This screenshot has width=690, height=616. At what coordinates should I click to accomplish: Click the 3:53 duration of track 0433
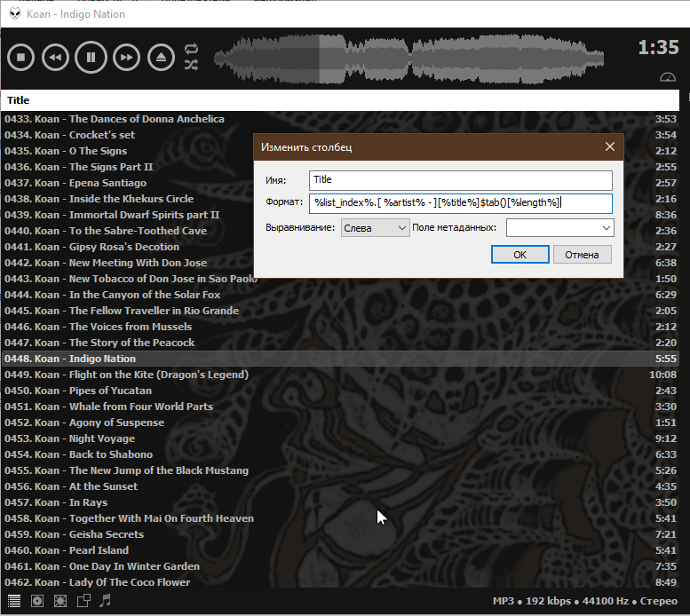tap(666, 119)
